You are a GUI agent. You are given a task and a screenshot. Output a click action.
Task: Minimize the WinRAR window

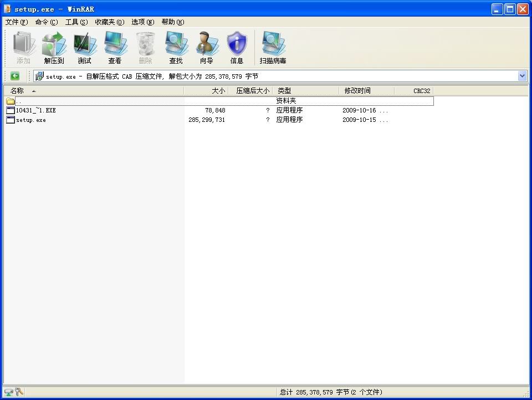click(497, 9)
